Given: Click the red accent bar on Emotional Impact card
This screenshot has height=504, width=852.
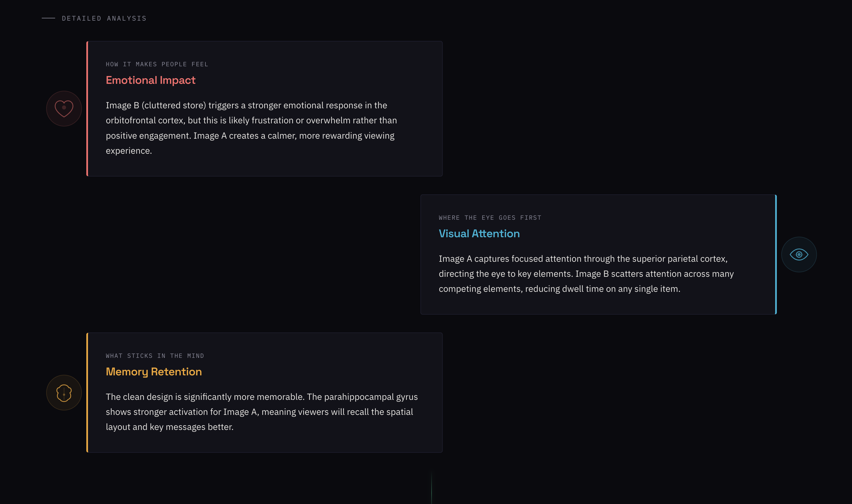Looking at the screenshot, I should [x=87, y=109].
